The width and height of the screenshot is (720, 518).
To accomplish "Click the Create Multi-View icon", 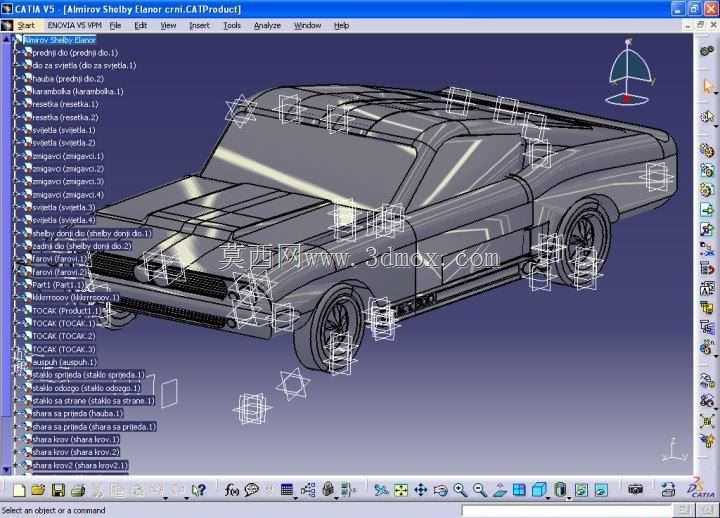I will pyautogui.click(x=519, y=490).
